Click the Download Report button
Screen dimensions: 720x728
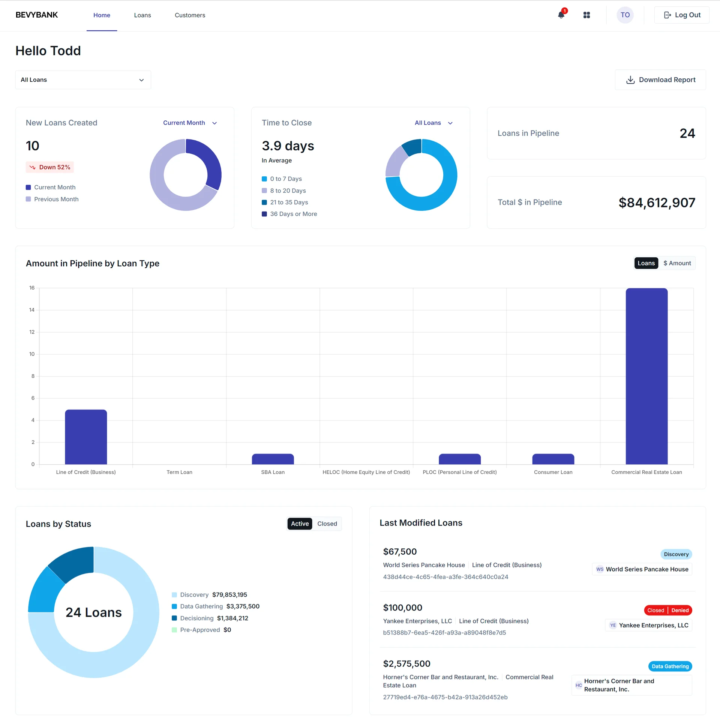[x=660, y=80]
